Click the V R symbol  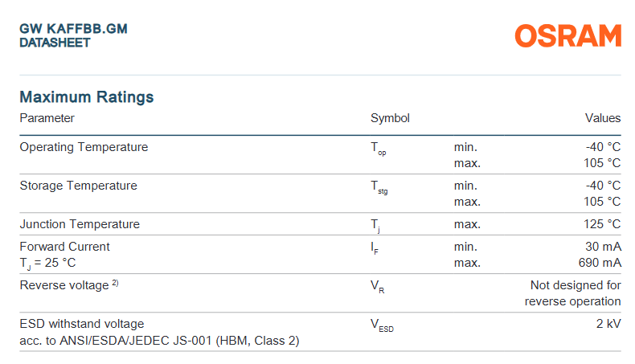tap(377, 287)
